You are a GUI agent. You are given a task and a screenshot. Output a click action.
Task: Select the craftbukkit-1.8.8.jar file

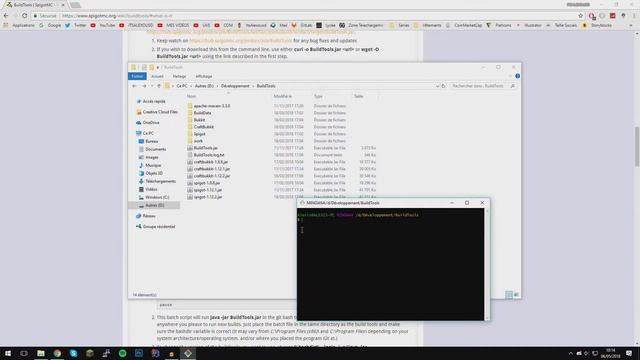click(x=211, y=162)
